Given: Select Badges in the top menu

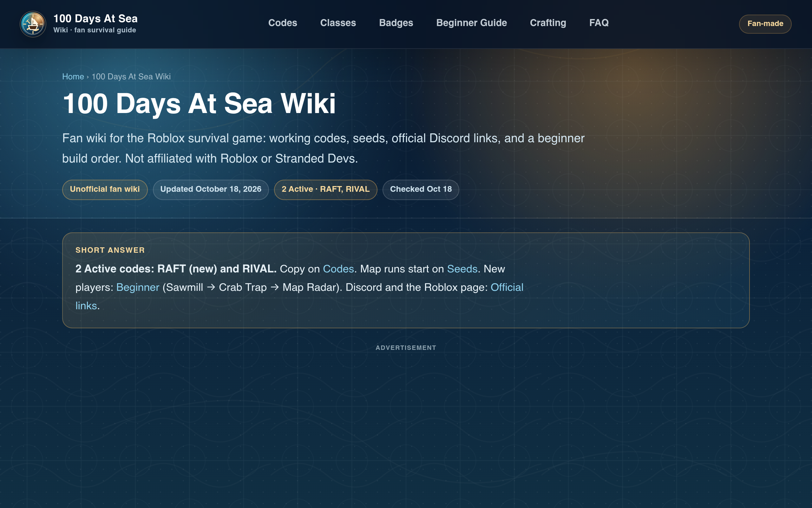Looking at the screenshot, I should [396, 23].
